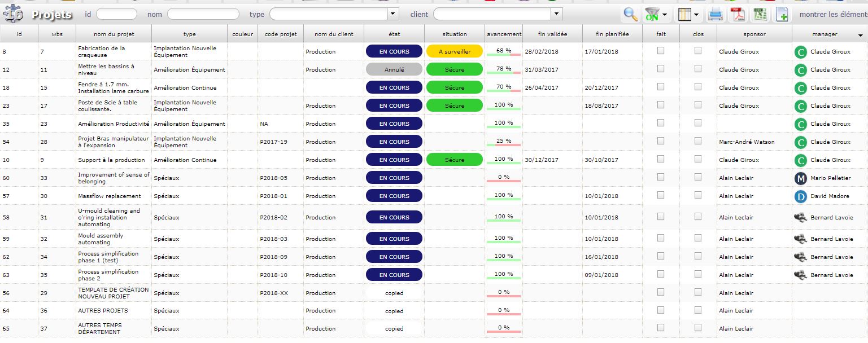This screenshot has width=868, height=343.
Task: Expand the type dropdown filter
Action: click(x=392, y=14)
